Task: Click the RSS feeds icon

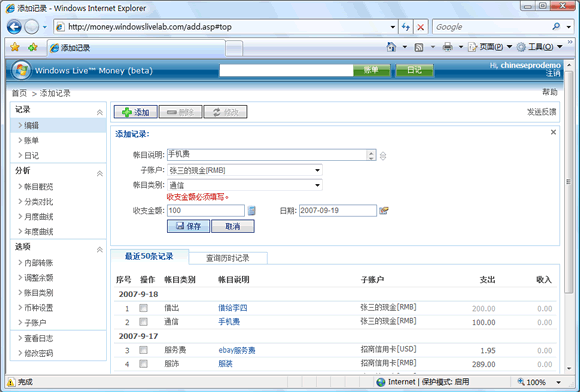Action: tap(419, 47)
